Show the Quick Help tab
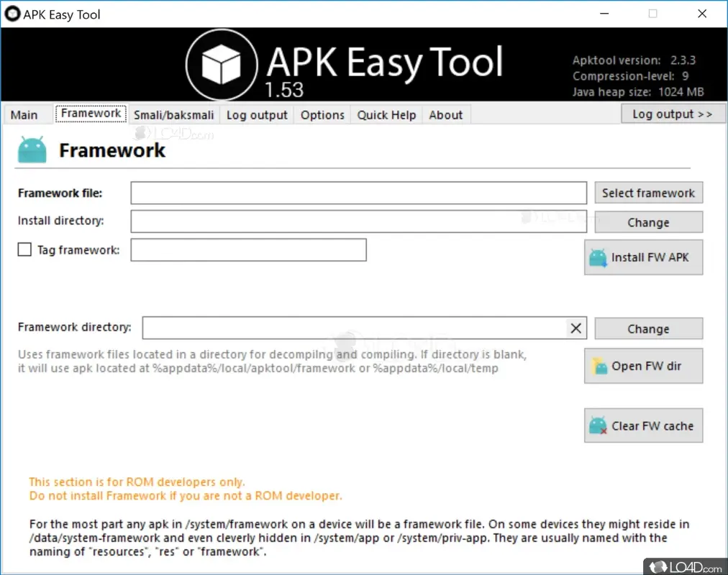Viewport: 728px width, 575px height. (386, 115)
